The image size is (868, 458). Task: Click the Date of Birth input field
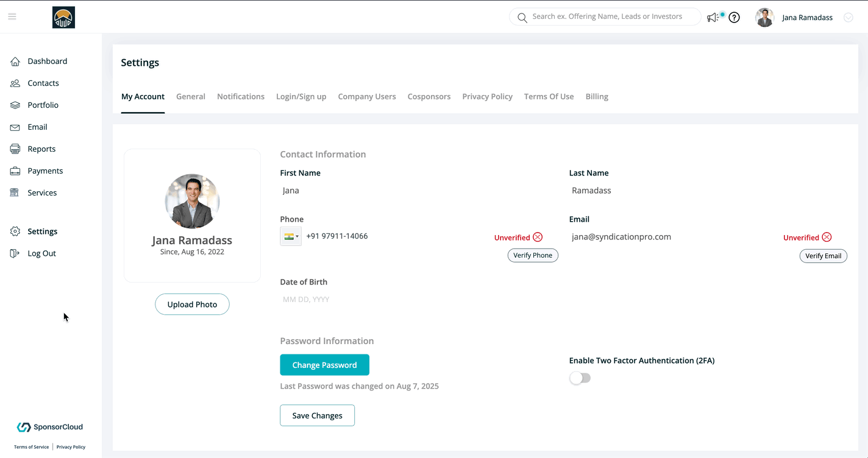tap(329, 299)
